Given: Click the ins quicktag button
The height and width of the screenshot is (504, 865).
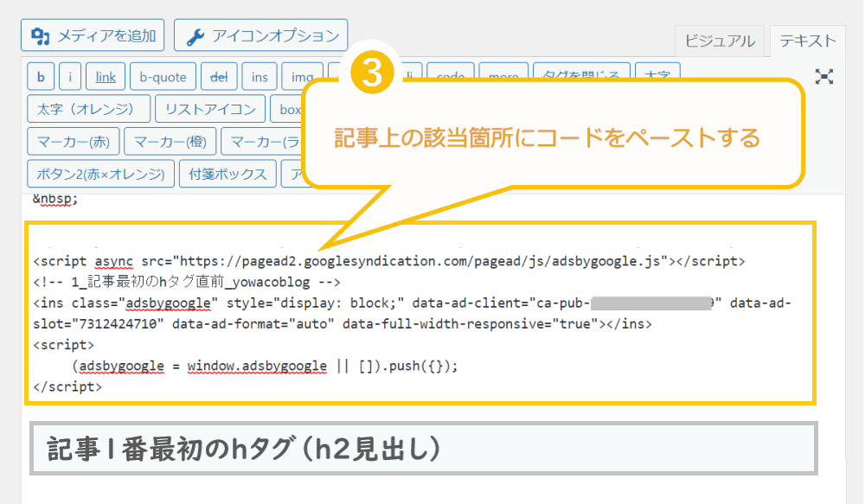Looking at the screenshot, I should (x=259, y=77).
